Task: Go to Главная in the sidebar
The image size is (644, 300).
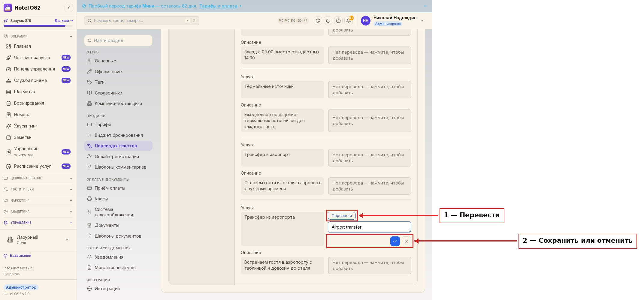Action: pyautogui.click(x=38, y=46)
